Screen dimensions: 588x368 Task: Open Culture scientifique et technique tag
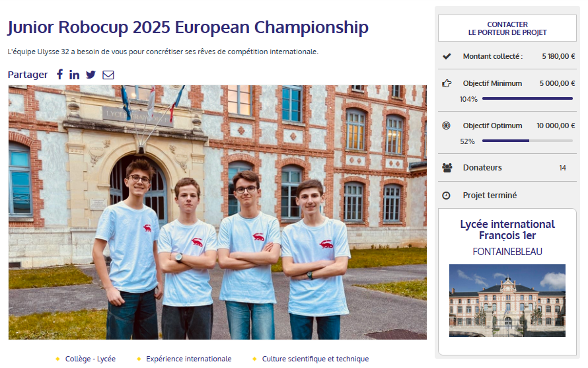click(x=315, y=359)
